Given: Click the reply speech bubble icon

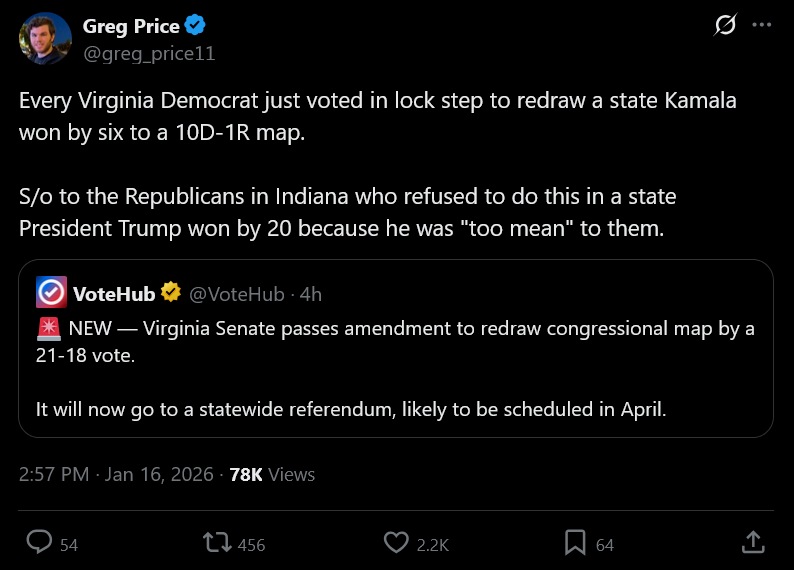Looking at the screenshot, I should (39, 543).
